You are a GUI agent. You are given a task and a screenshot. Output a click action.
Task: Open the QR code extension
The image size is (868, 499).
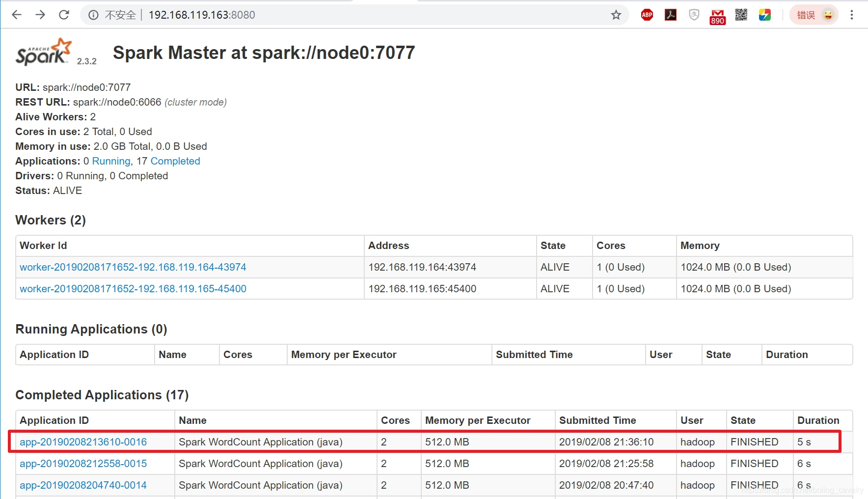(741, 15)
